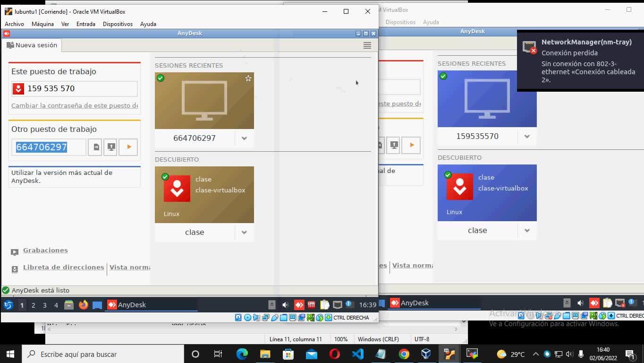The width and height of the screenshot is (644, 363).
Task: Show hidden tray icons chevron on Windows taskbar
Action: coord(536,354)
